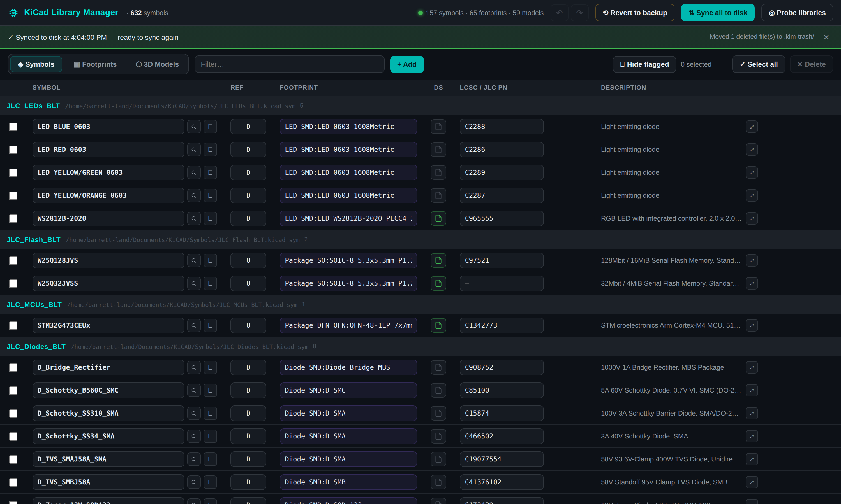Switch to the 3D Models tab
The height and width of the screenshot is (504, 841).
[157, 64]
